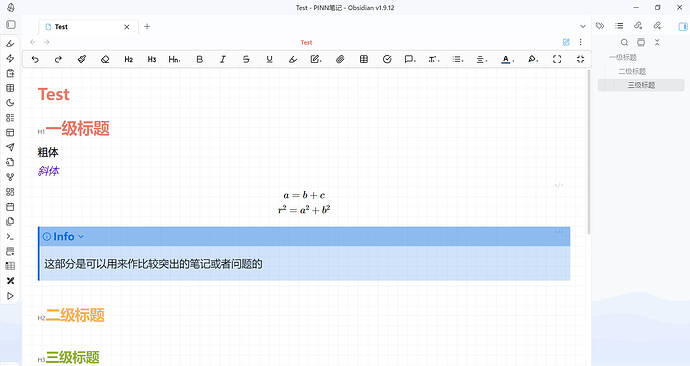Screen dimensions: 690x366
Task: Close the Test tab
Action: click(x=127, y=27)
